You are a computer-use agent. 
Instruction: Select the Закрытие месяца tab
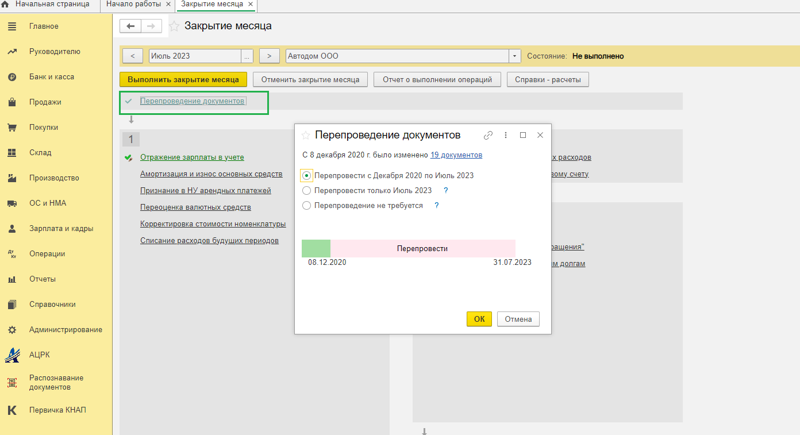point(212,4)
